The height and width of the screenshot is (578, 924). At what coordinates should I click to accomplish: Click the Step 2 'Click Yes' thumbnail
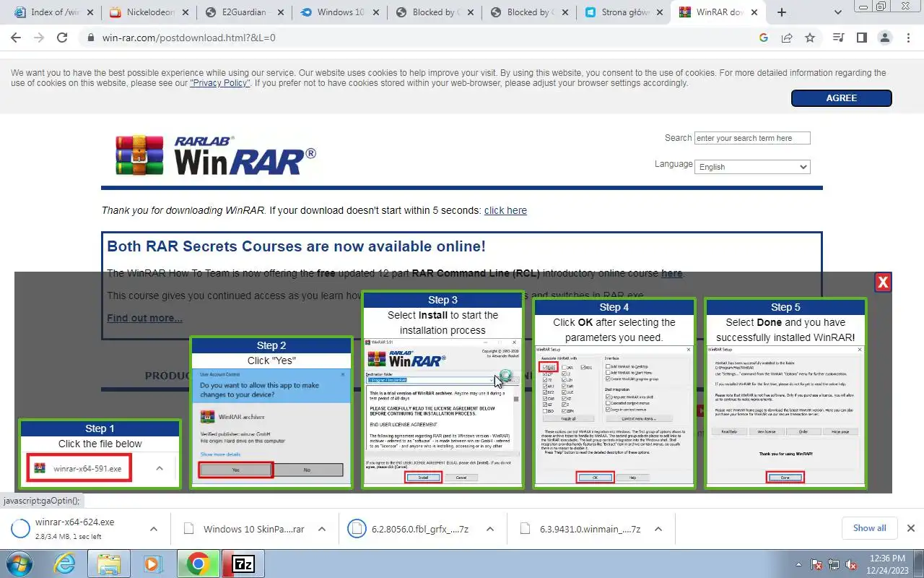pyautogui.click(x=271, y=413)
